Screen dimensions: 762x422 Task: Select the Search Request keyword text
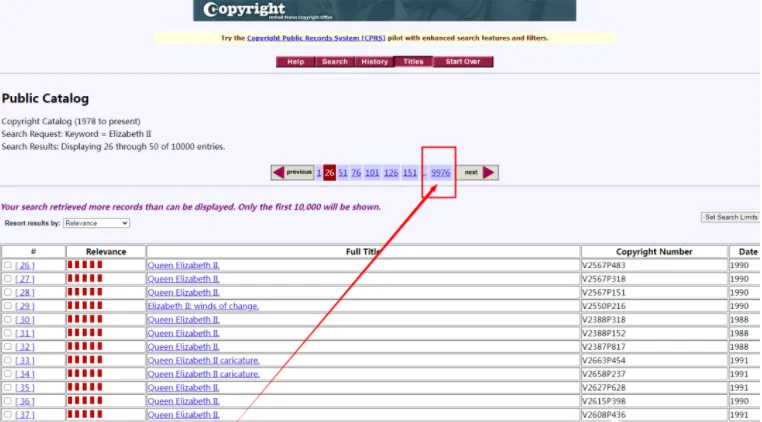(76, 134)
